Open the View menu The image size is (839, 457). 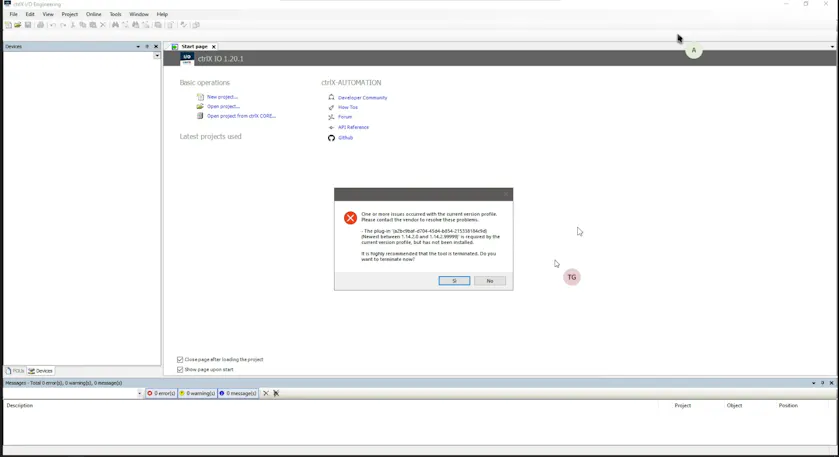coord(48,14)
